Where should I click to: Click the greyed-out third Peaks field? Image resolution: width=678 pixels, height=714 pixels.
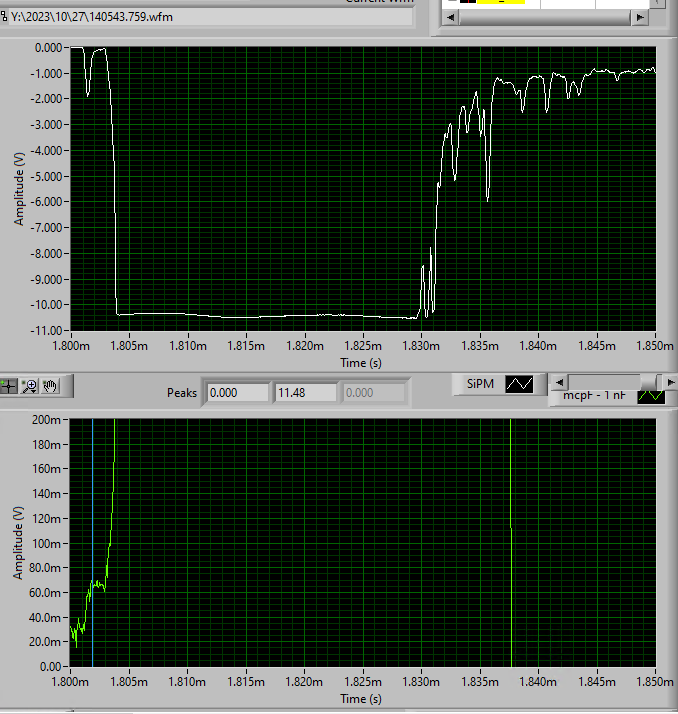coord(373,393)
